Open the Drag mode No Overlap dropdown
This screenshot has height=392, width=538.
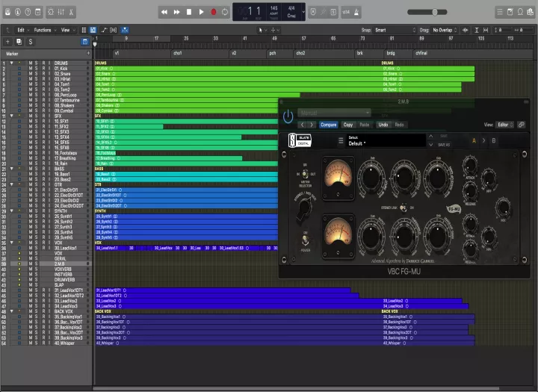tap(445, 30)
